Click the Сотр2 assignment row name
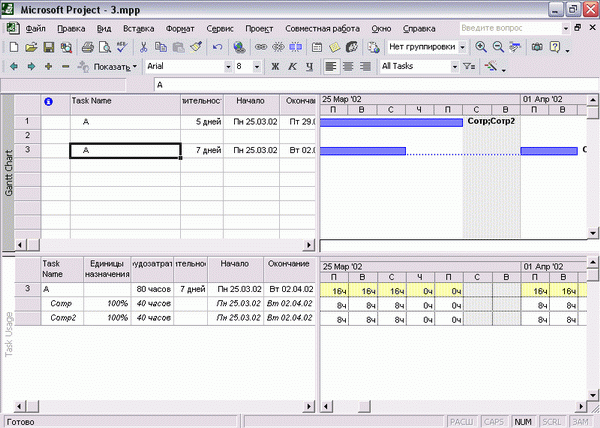 click(x=63, y=318)
